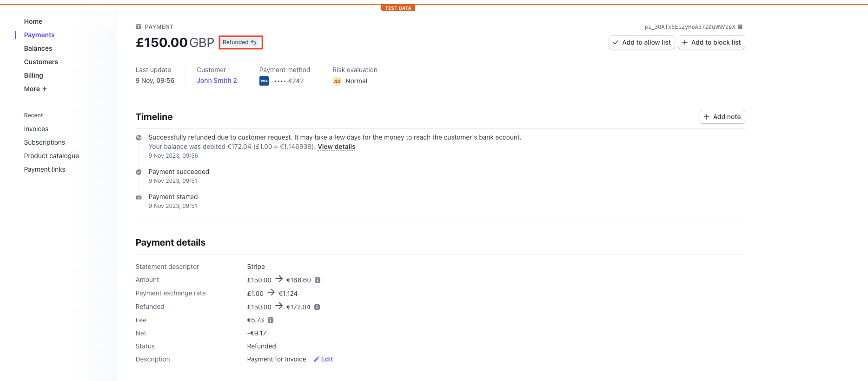Click the pencil Edit icon for Description
868x381 pixels.
point(317,359)
